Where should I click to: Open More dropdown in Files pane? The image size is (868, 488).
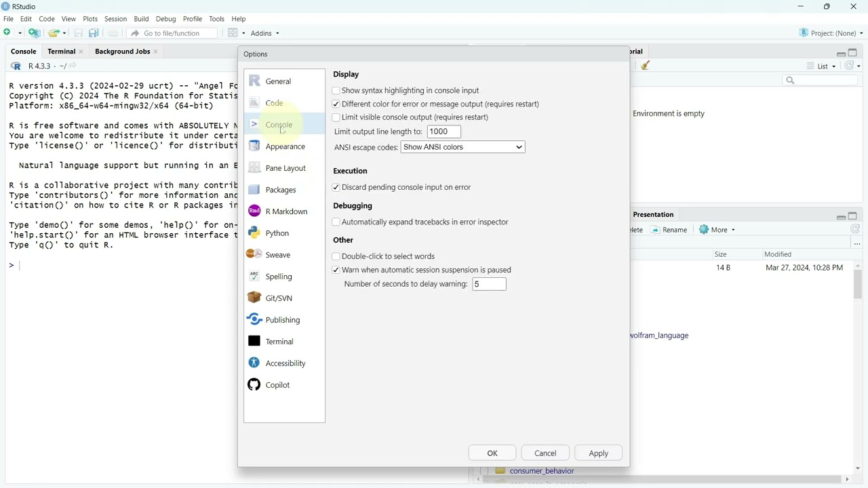coord(717,230)
